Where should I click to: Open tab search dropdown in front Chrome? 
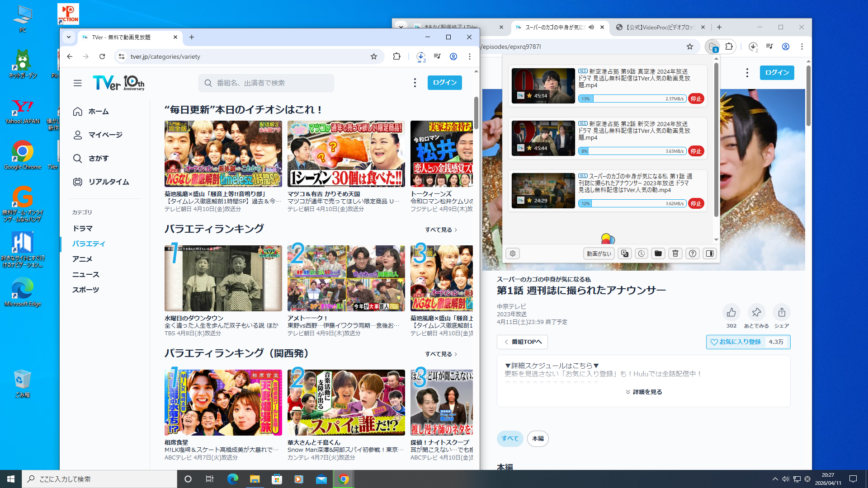68,37
